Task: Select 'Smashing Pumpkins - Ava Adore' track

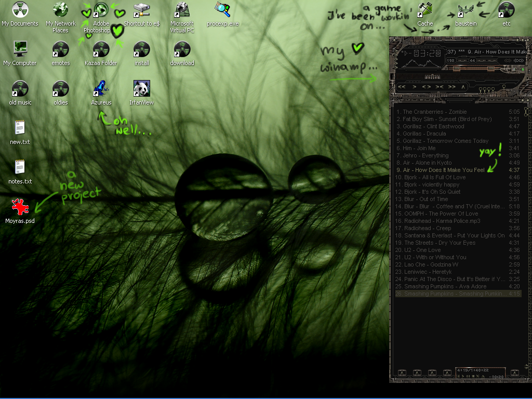Action: 458,286
